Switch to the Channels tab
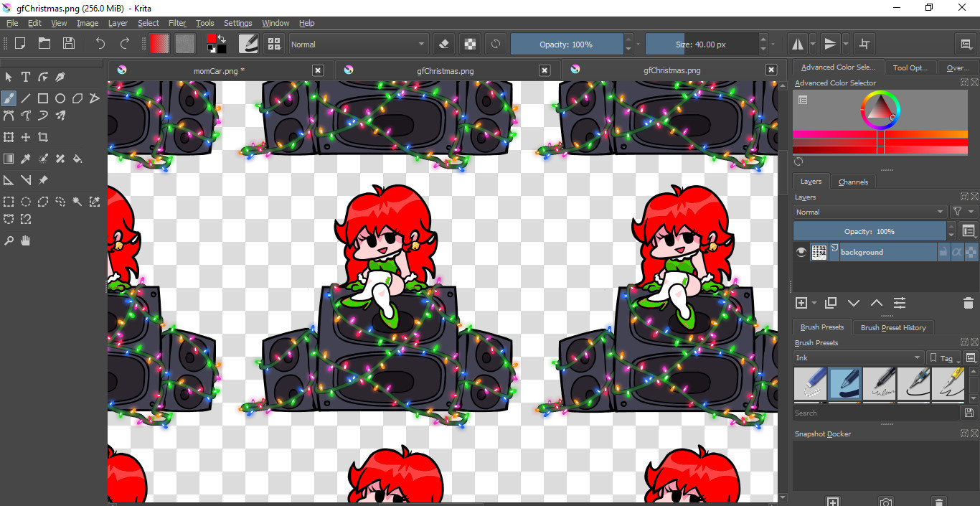Screen dimensions: 980x506 (853, 182)
